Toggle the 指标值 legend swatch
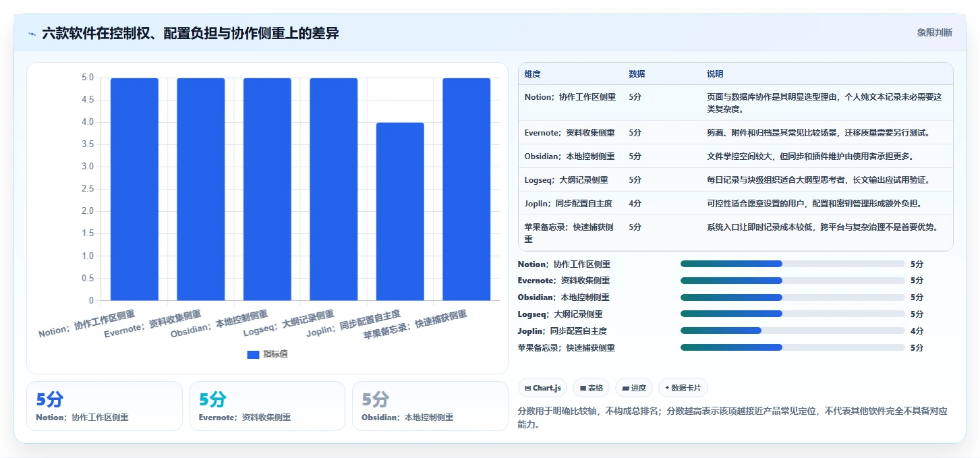980x458 pixels. pos(253,354)
